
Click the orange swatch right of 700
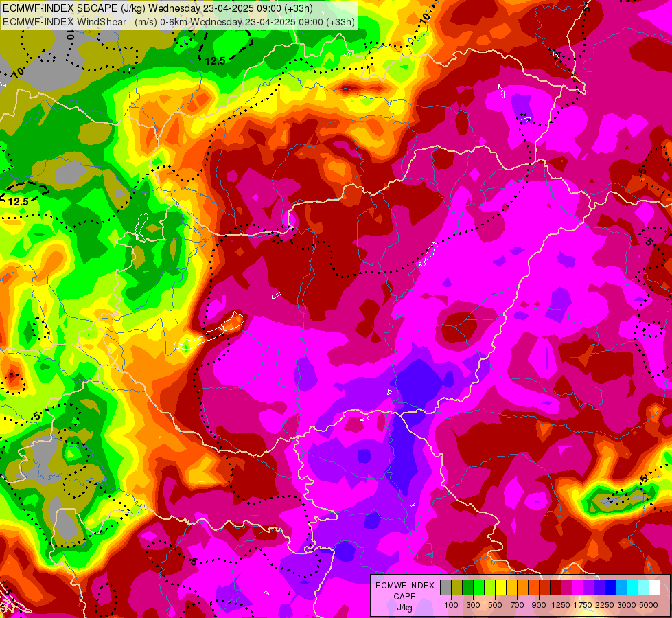(522, 587)
